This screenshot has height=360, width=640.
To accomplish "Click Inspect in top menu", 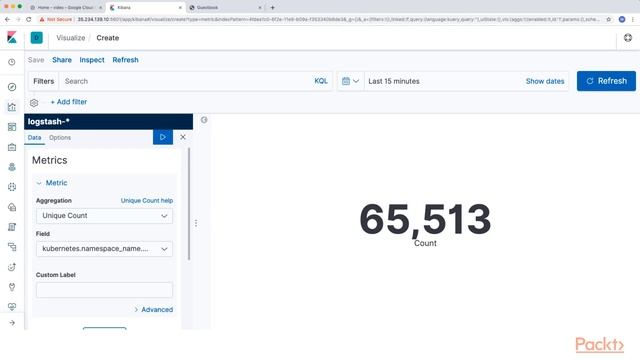I will tap(92, 60).
